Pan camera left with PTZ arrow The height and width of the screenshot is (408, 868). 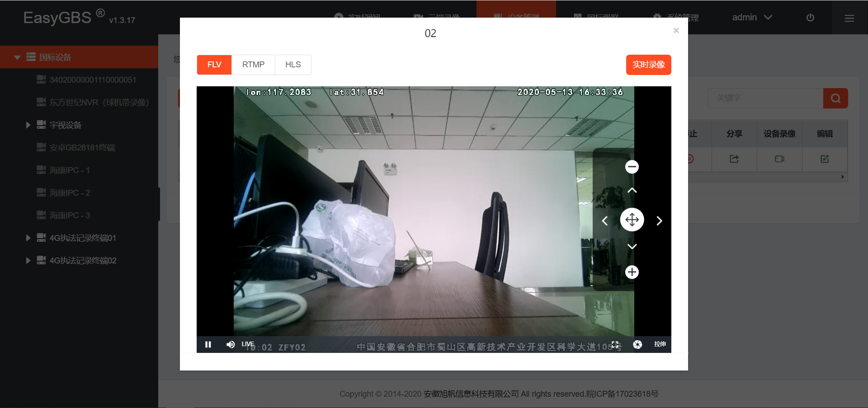[x=605, y=220]
